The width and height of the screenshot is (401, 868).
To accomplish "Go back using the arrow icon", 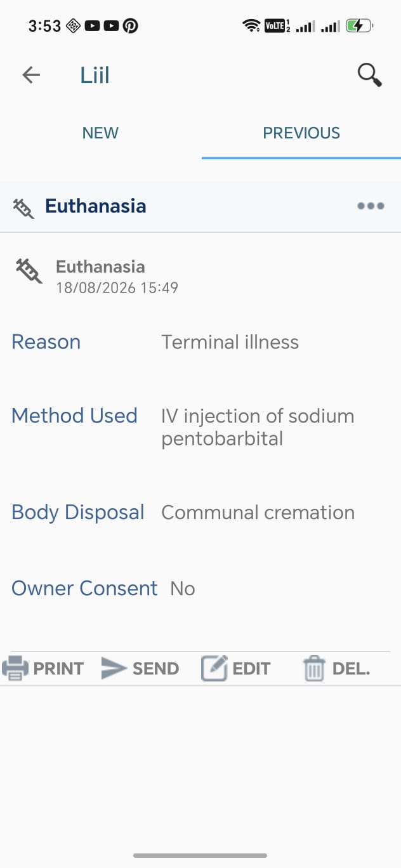I will 31,76.
